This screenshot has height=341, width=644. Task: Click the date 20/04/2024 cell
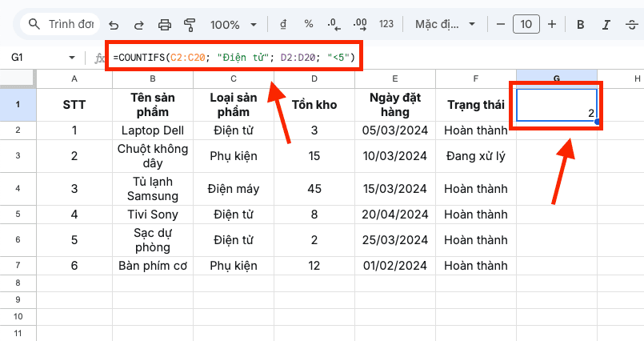click(x=394, y=215)
